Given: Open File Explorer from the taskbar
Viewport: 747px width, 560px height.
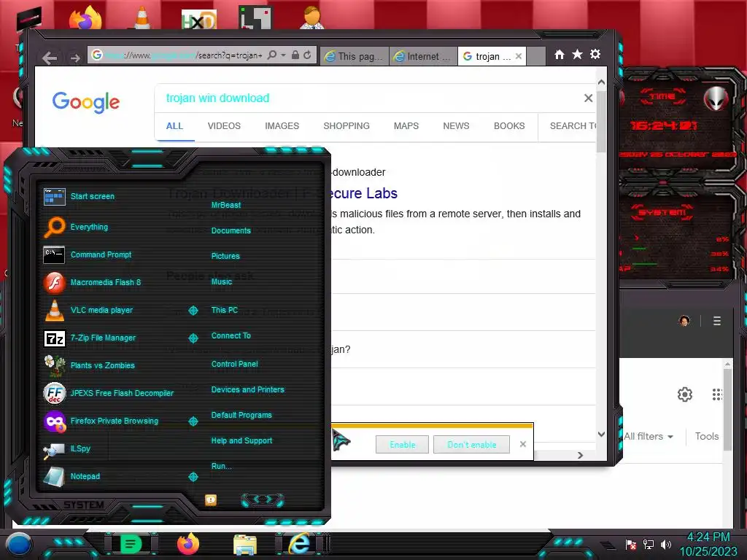Looking at the screenshot, I should click(245, 545).
